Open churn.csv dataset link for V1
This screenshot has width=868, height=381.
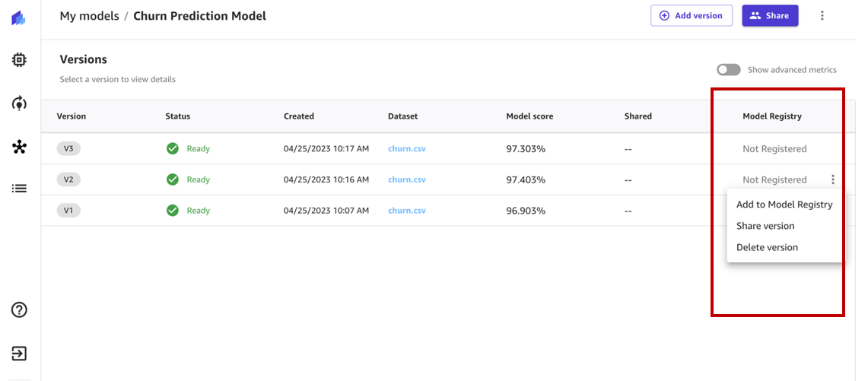pos(407,211)
